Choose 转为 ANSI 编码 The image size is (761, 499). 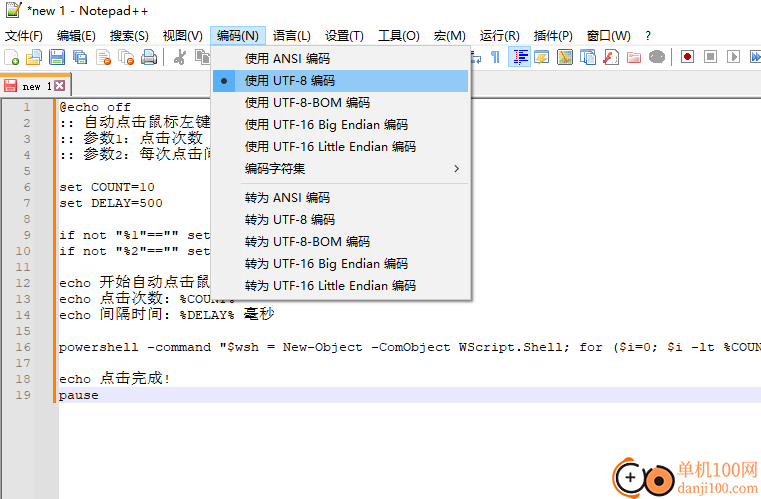341,198
